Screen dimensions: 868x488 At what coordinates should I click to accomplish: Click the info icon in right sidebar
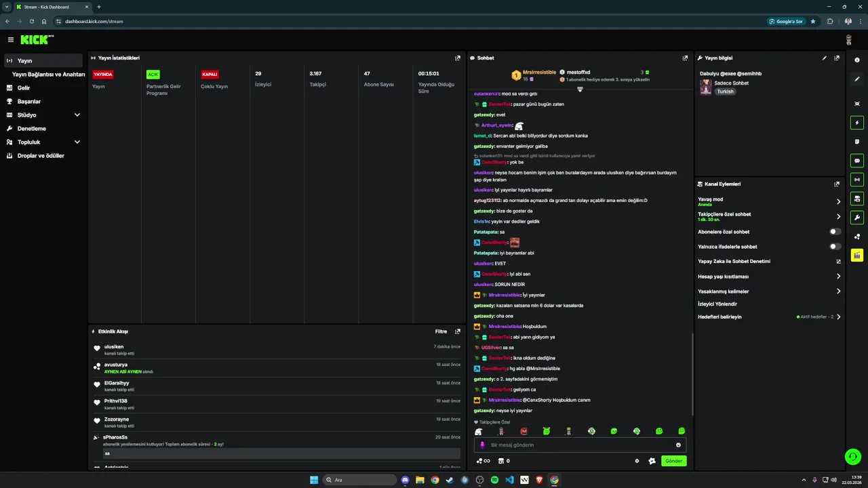857,60
